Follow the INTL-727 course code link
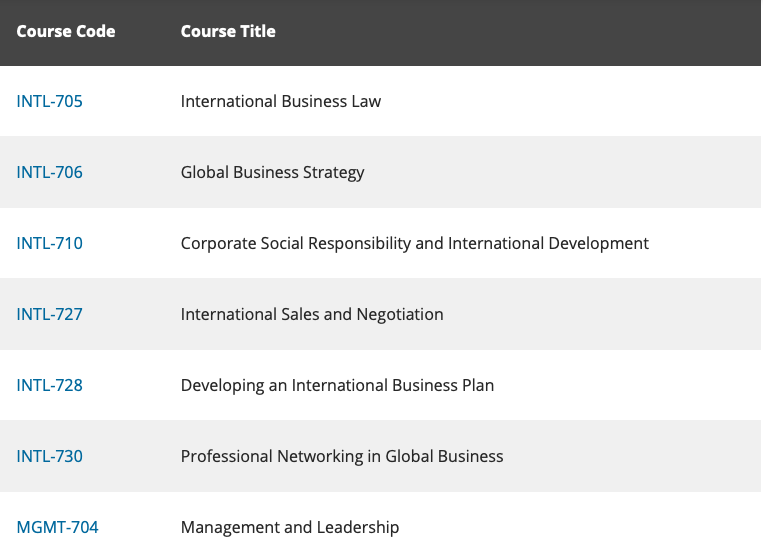The width and height of the screenshot is (763, 556). coord(49,314)
